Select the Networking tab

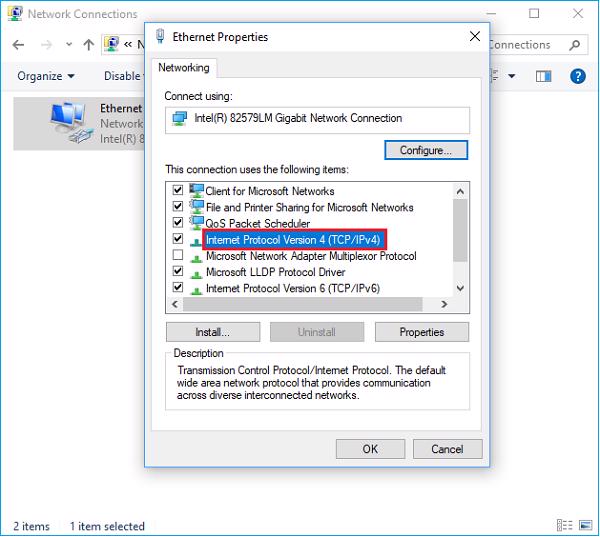tap(184, 68)
